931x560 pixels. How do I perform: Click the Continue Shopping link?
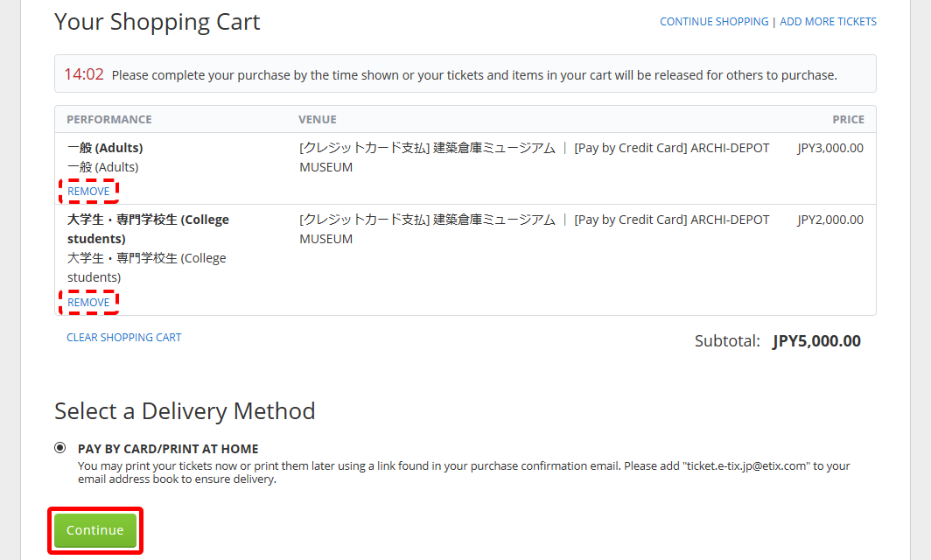click(x=714, y=22)
